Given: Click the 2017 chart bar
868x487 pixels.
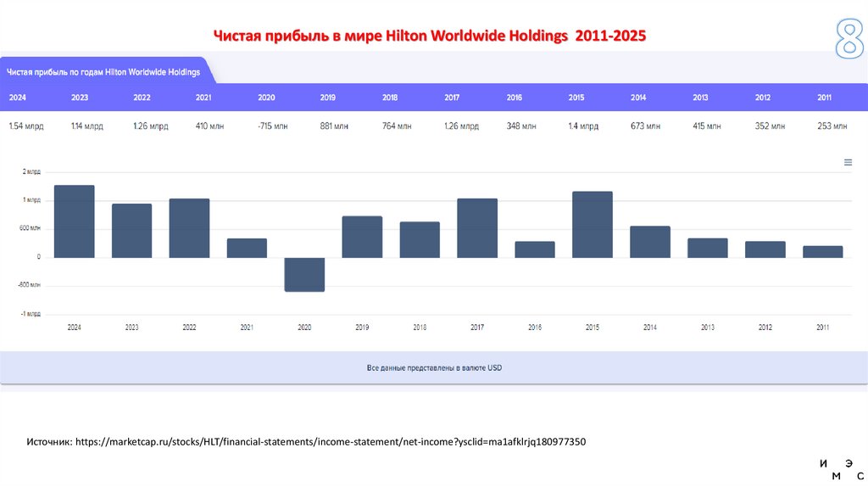Looking at the screenshot, I should pyautogui.click(x=477, y=228).
